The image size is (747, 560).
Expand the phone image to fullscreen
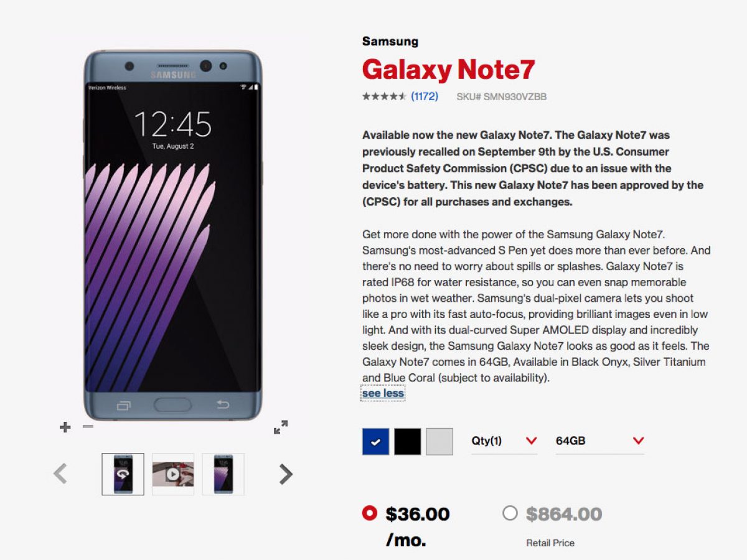(x=281, y=427)
